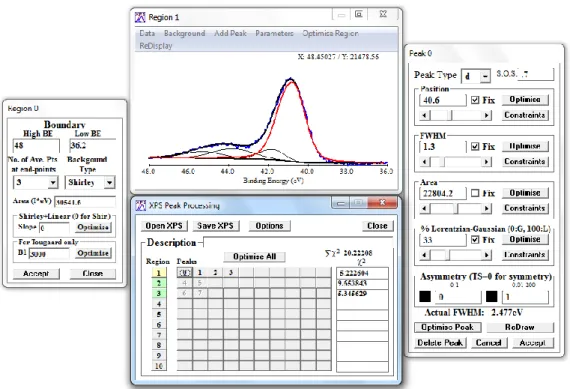This screenshot has width=570, height=389.
Task: Select peak 0 cell in Region 1 row
Action: tap(185, 273)
